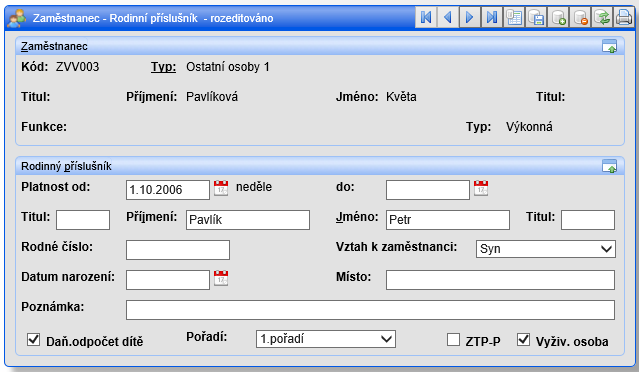Uncheck the Vyživ. osoba checkbox
Screen dimensions: 639x372
[x=524, y=339]
